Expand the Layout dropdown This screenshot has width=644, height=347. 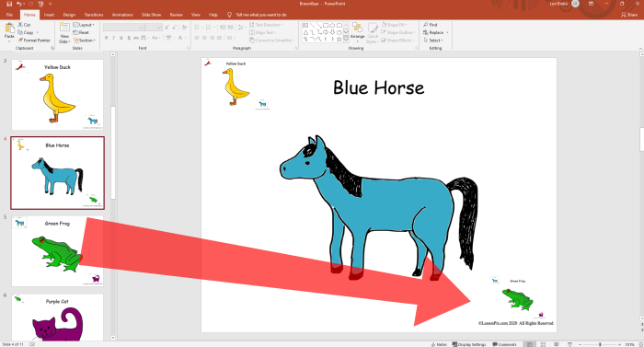pyautogui.click(x=84, y=25)
